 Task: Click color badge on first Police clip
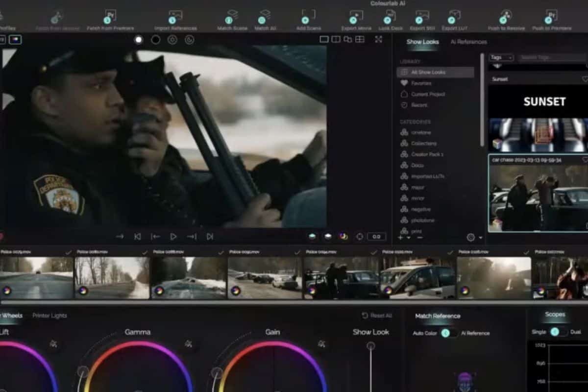pos(6,291)
